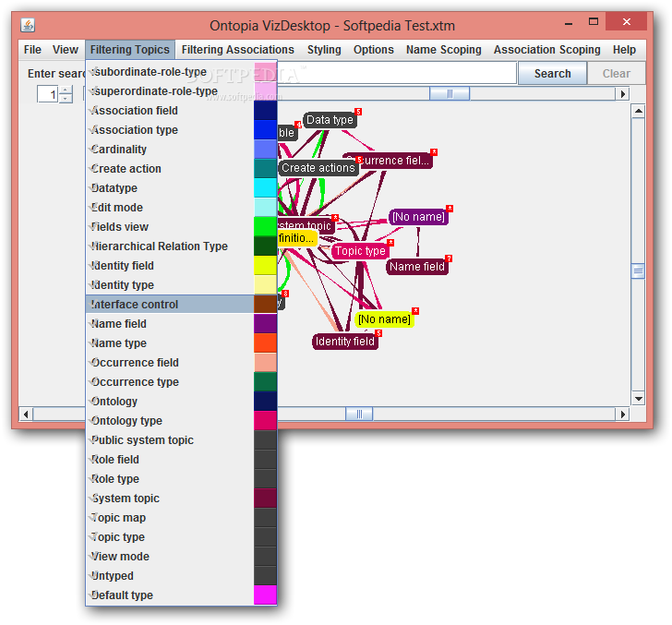Toggle Role type topic filter

click(x=181, y=479)
